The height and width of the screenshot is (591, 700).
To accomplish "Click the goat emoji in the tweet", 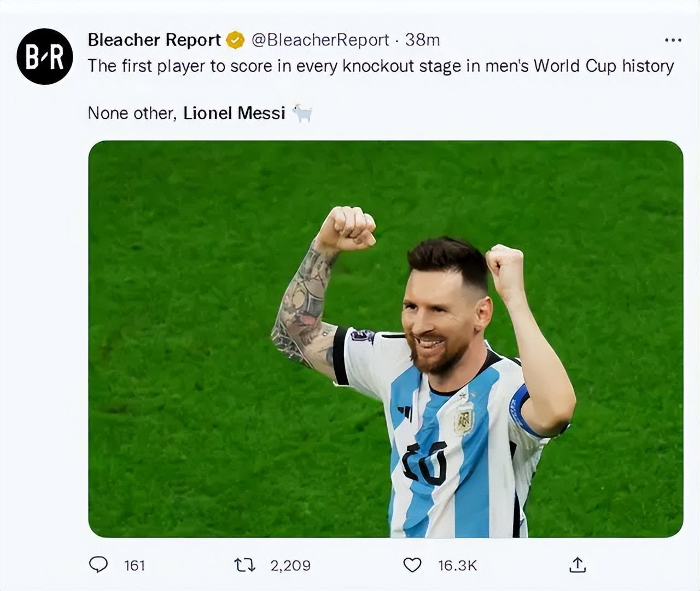I will tap(302, 113).
